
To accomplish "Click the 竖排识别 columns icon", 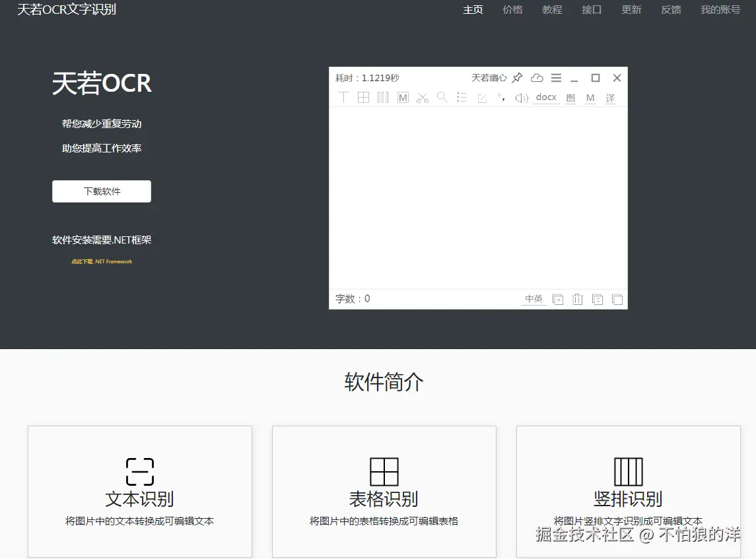I will (628, 472).
